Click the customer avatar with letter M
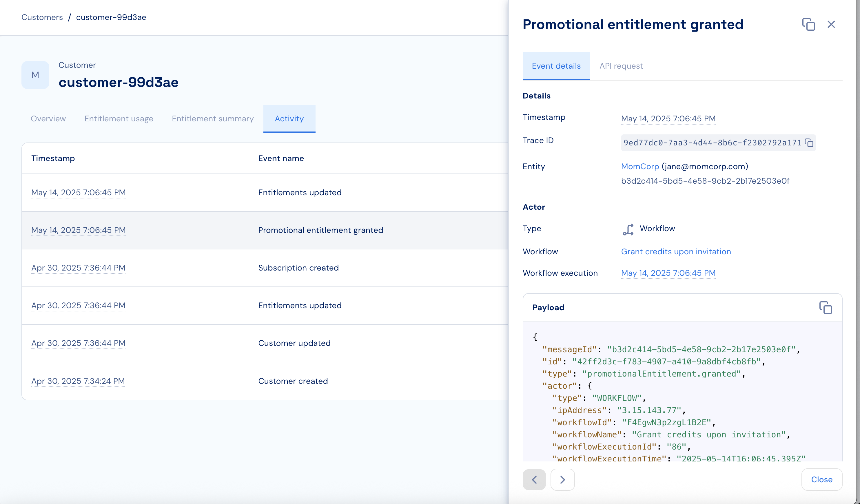 [35, 75]
